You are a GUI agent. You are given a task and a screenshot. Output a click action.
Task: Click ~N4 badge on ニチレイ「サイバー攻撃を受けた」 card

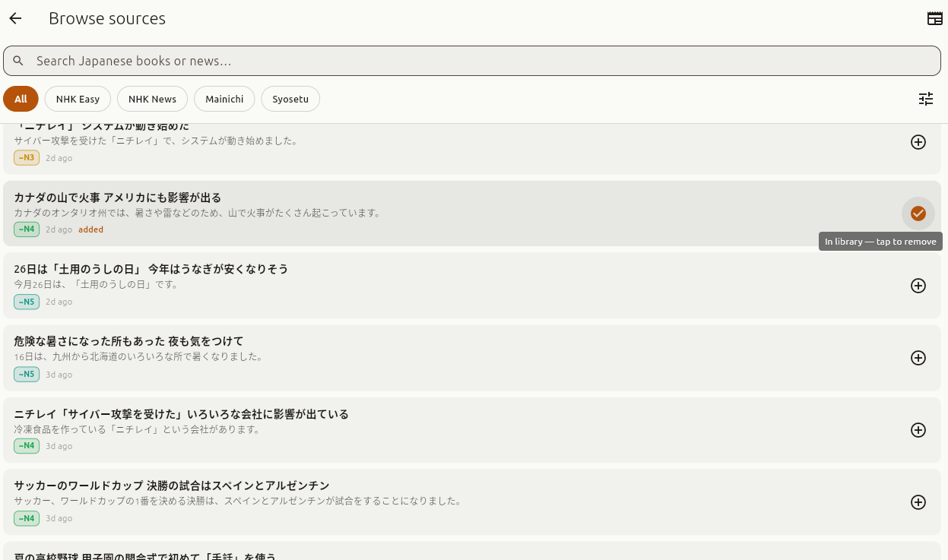pyautogui.click(x=27, y=446)
